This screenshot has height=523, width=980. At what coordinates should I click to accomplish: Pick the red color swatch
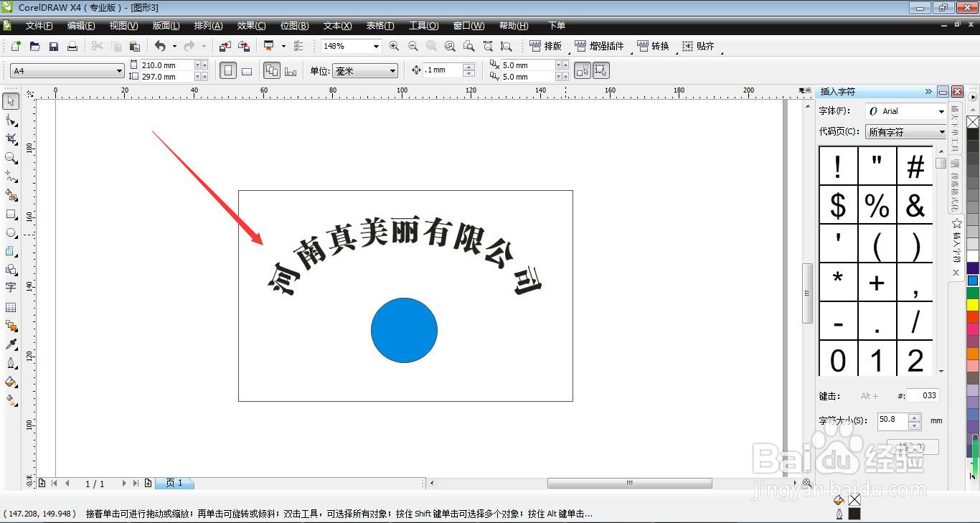pyautogui.click(x=973, y=318)
